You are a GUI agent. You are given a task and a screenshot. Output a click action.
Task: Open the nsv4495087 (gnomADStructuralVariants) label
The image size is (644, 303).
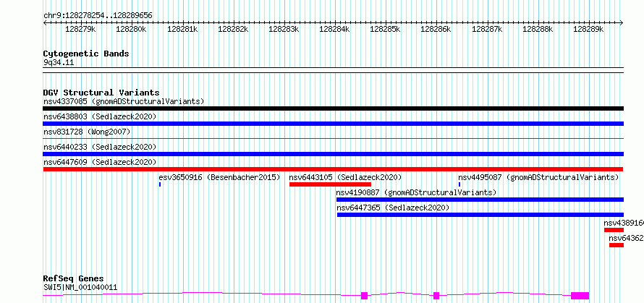[x=538, y=177]
